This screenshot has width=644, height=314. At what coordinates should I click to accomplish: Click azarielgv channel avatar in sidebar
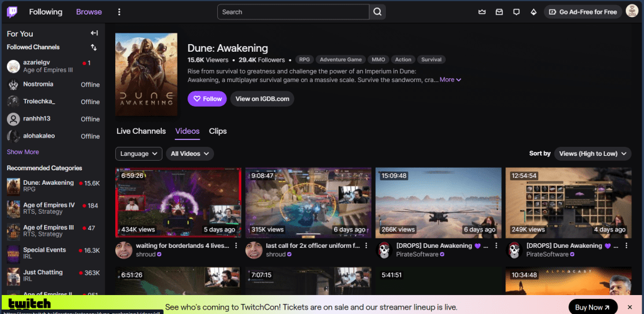coord(13,66)
